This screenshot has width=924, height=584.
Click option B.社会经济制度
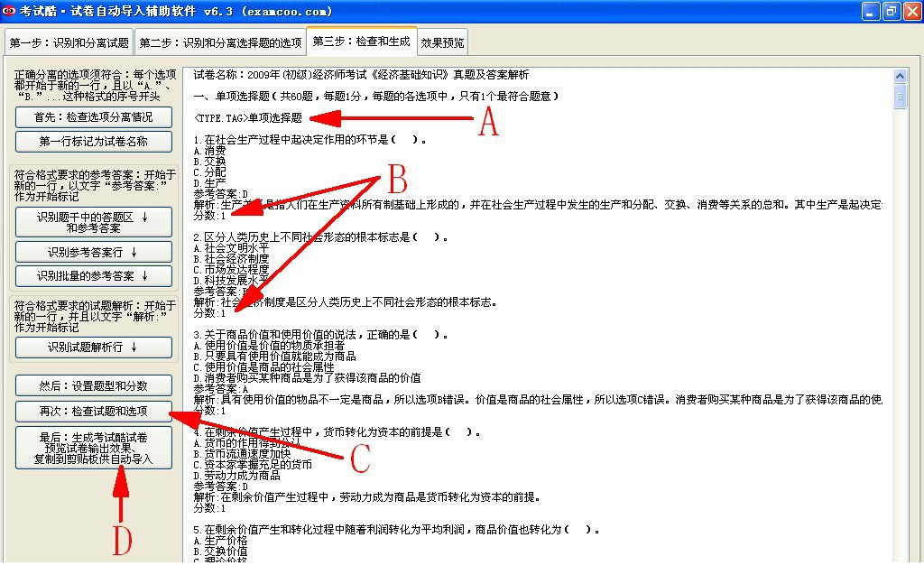(232, 259)
